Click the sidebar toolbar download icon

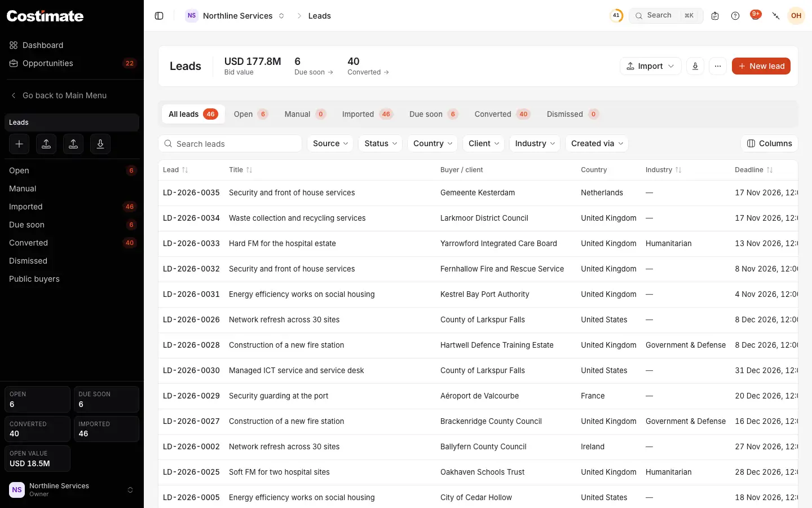point(100,144)
